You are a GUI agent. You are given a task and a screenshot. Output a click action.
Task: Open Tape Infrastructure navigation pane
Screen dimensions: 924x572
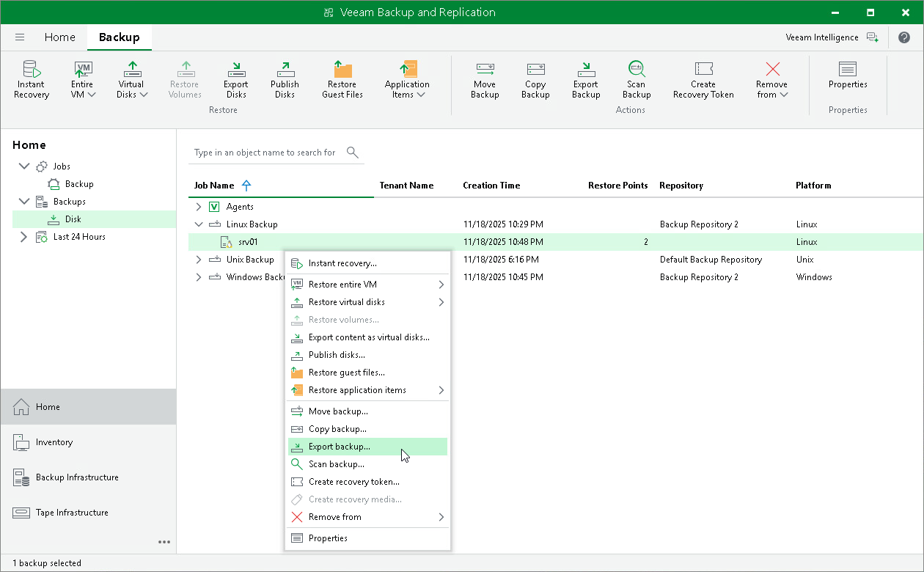pos(88,513)
